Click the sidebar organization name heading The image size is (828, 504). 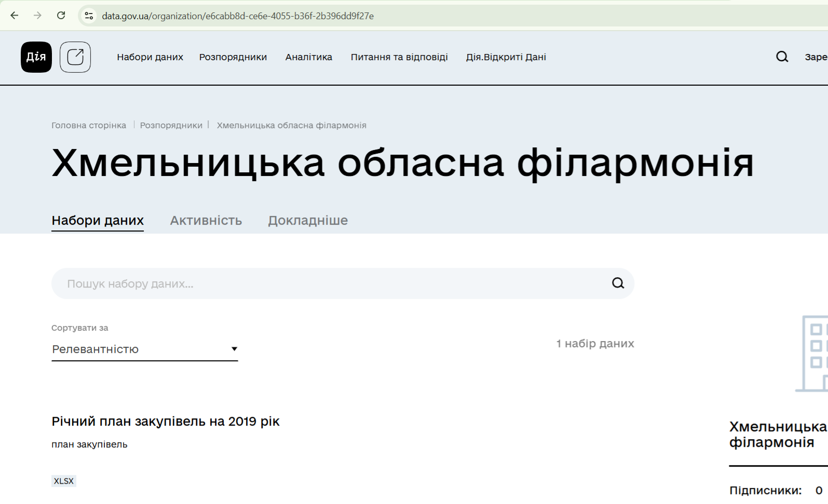pyautogui.click(x=778, y=434)
